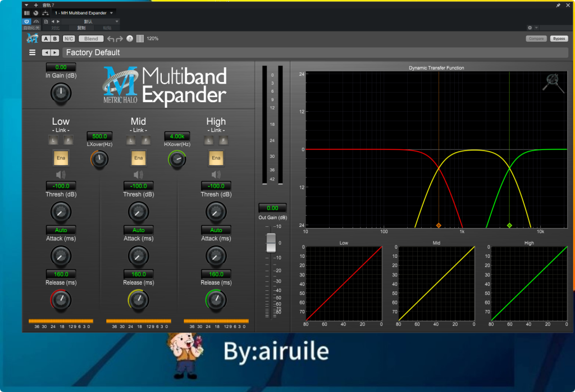
Task: Toggle Low band link F button
Action: tap(68, 140)
